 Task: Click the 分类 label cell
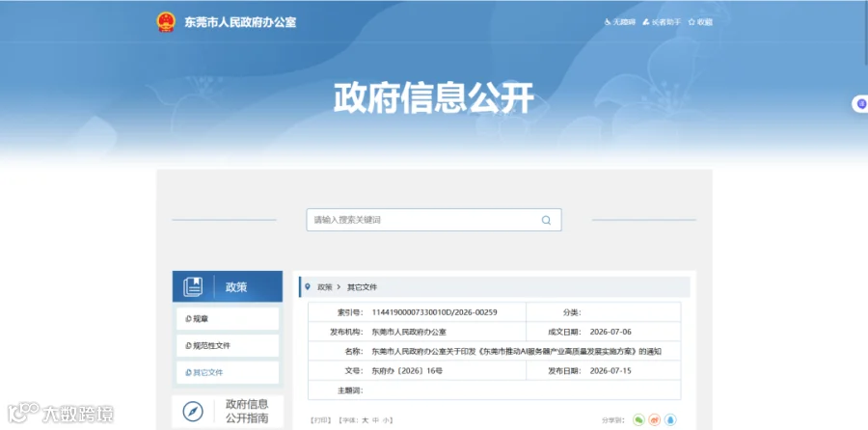pos(572,312)
